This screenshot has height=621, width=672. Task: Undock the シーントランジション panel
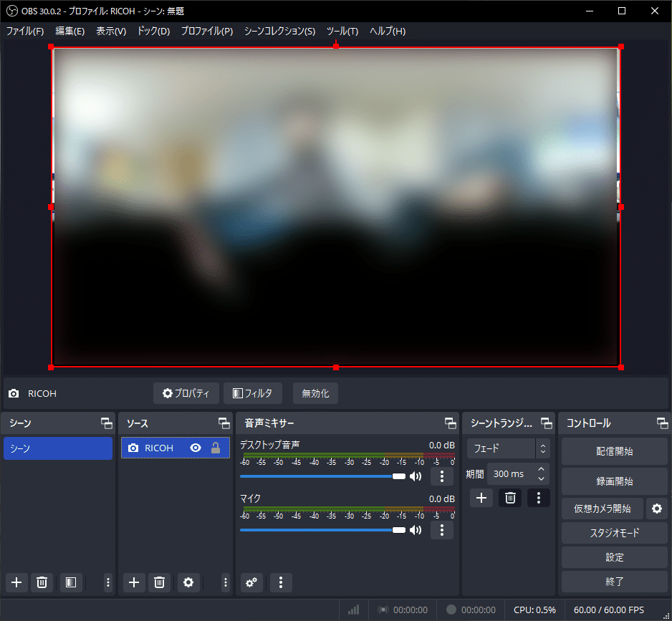point(547,423)
